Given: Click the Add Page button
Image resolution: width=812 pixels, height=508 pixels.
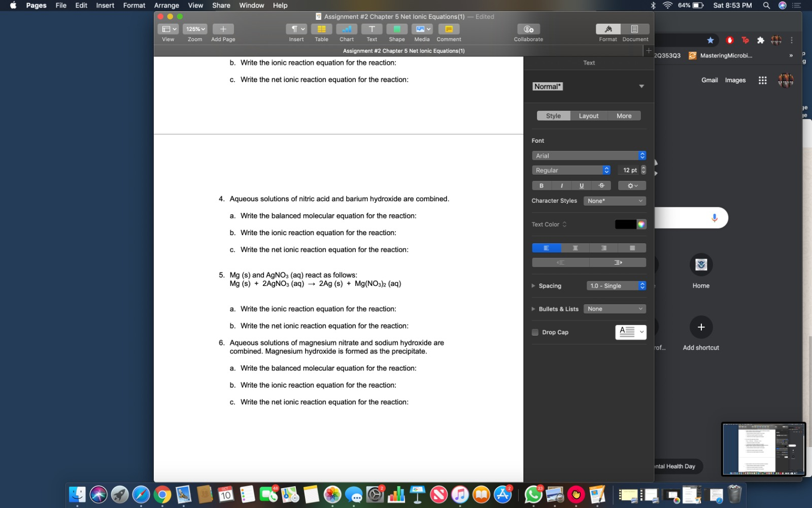Looking at the screenshot, I should click(x=222, y=29).
